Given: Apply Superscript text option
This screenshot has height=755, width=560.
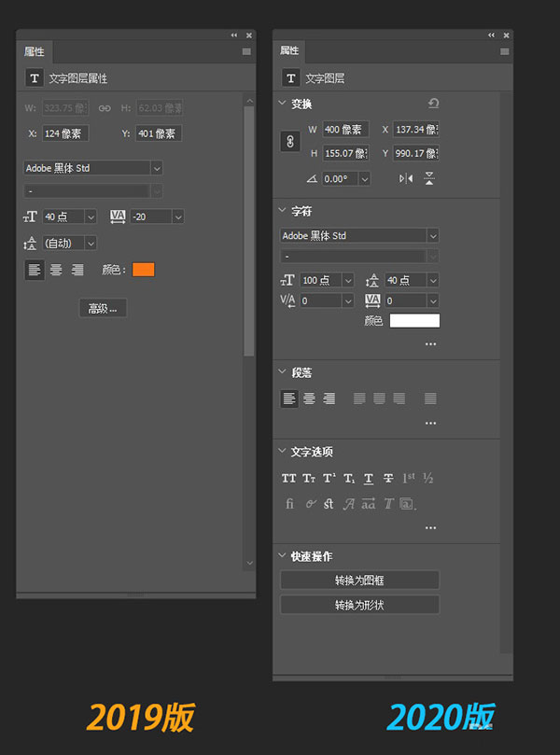Looking at the screenshot, I should (329, 479).
